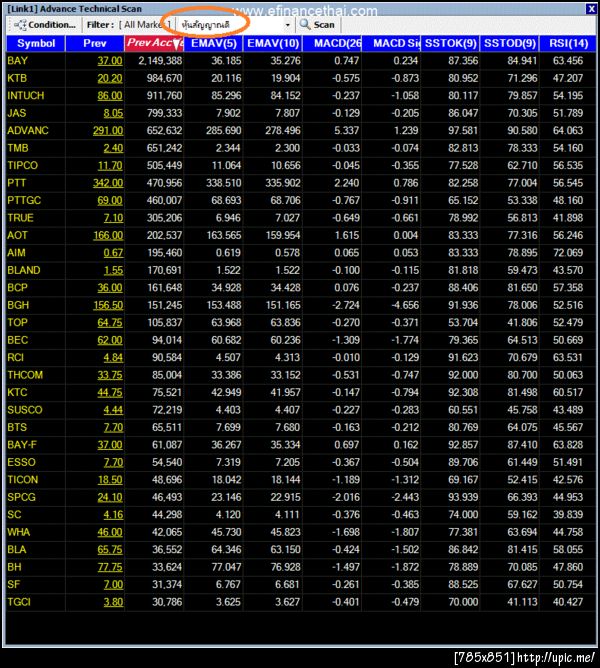
Task: Sort by the RSI(14) column header
Action: pos(568,43)
